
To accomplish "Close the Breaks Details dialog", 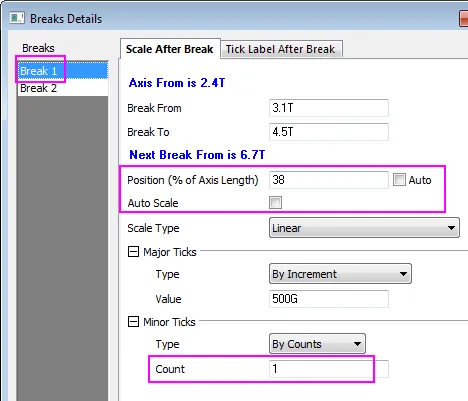I will click(464, 18).
